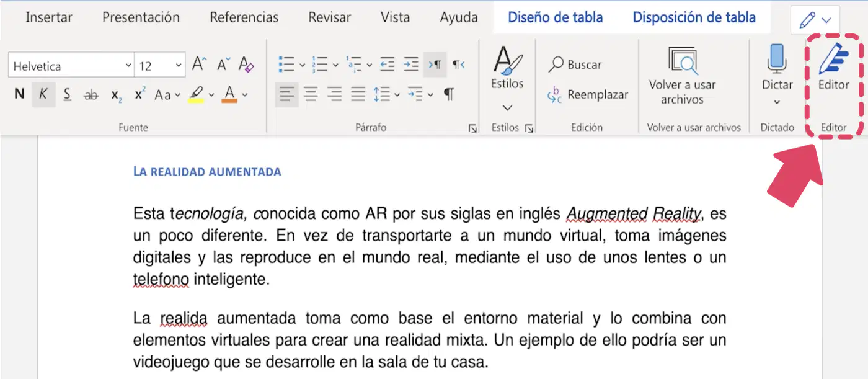Open highlight color dropdown arrow
868x379 pixels.
point(211,95)
